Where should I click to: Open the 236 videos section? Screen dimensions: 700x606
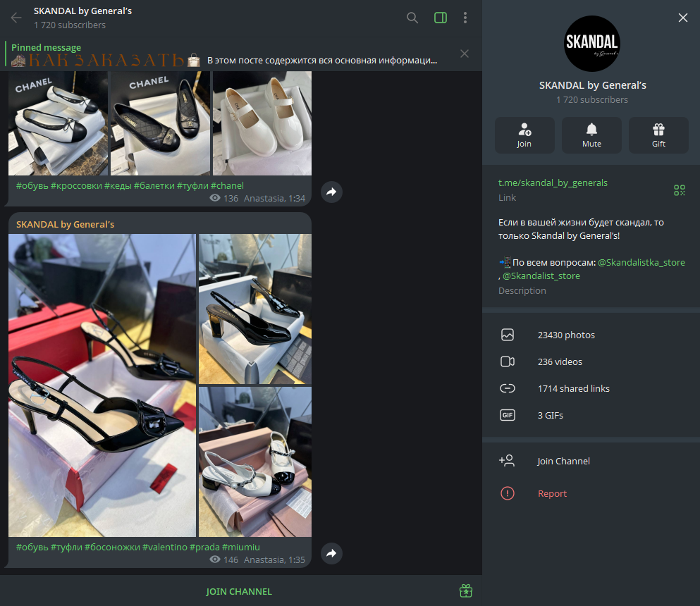click(x=560, y=362)
